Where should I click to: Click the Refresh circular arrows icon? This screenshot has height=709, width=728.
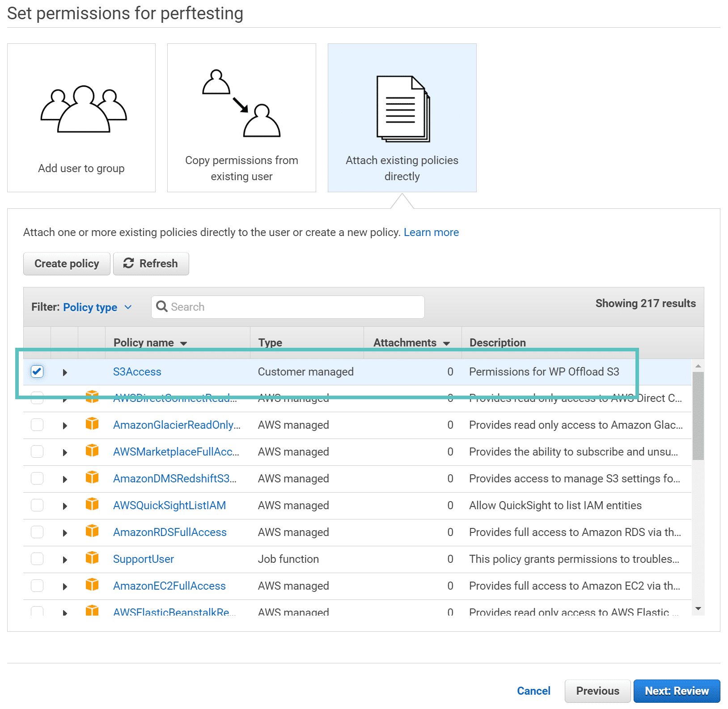pyautogui.click(x=129, y=263)
